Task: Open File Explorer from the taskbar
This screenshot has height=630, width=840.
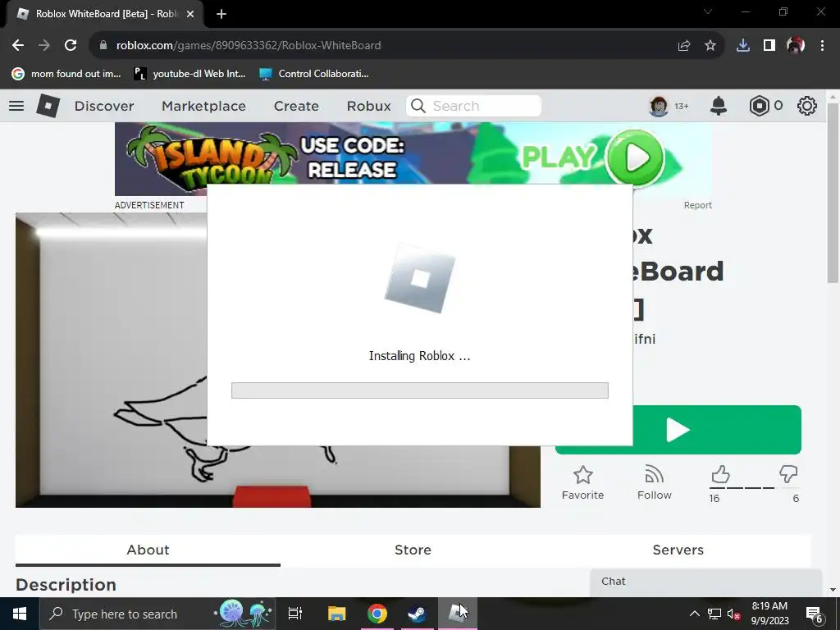Action: [337, 614]
